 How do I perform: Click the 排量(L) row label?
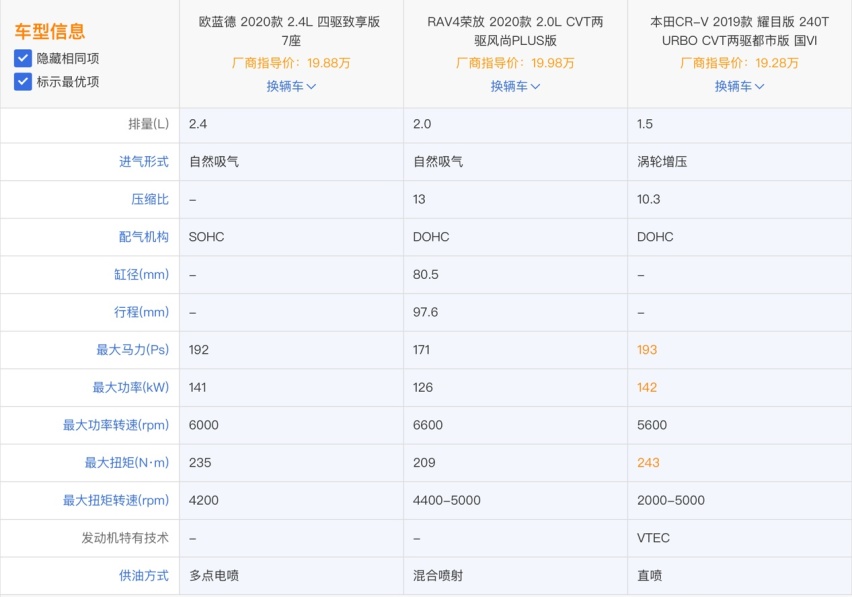(148, 124)
